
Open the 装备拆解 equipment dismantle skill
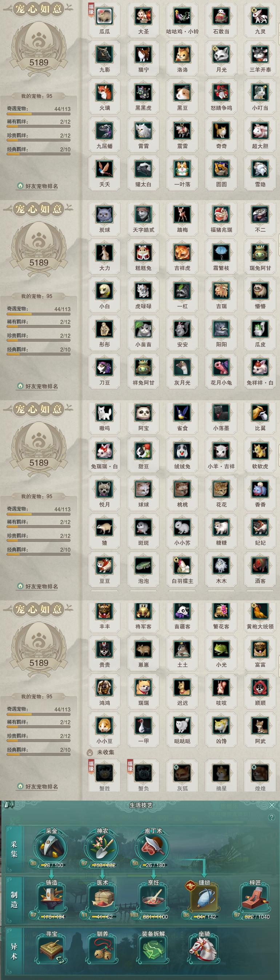tap(153, 949)
